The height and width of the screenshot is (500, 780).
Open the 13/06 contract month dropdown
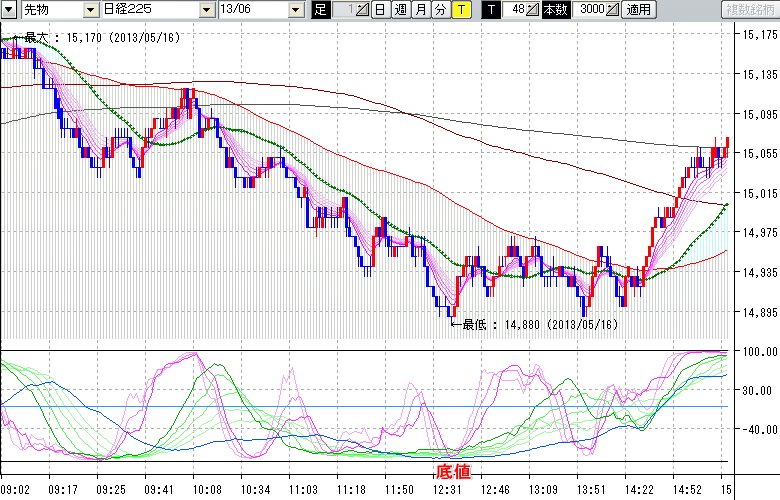click(x=296, y=10)
